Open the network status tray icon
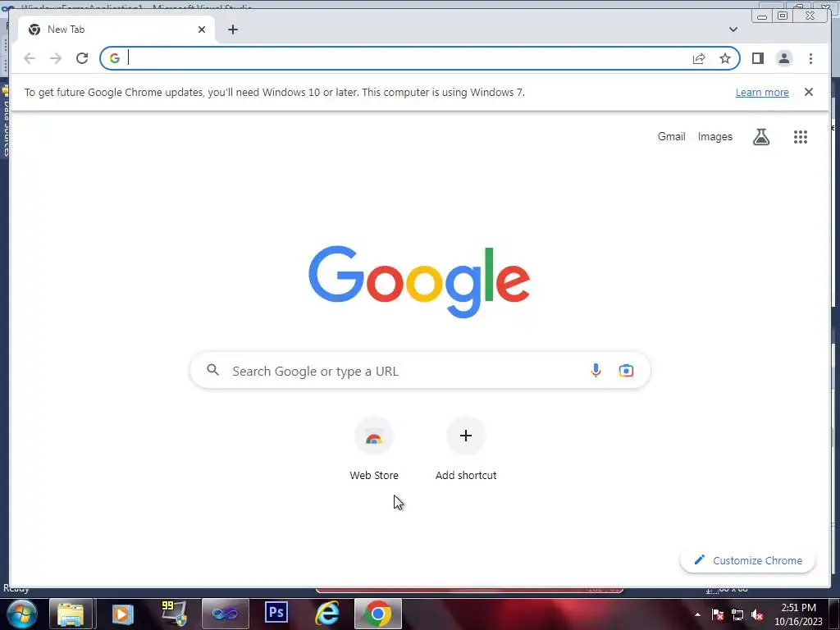840x630 pixels. pyautogui.click(x=737, y=614)
